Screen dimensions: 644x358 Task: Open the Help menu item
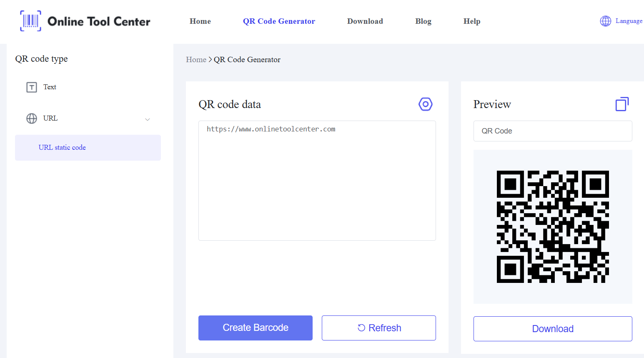[472, 21]
